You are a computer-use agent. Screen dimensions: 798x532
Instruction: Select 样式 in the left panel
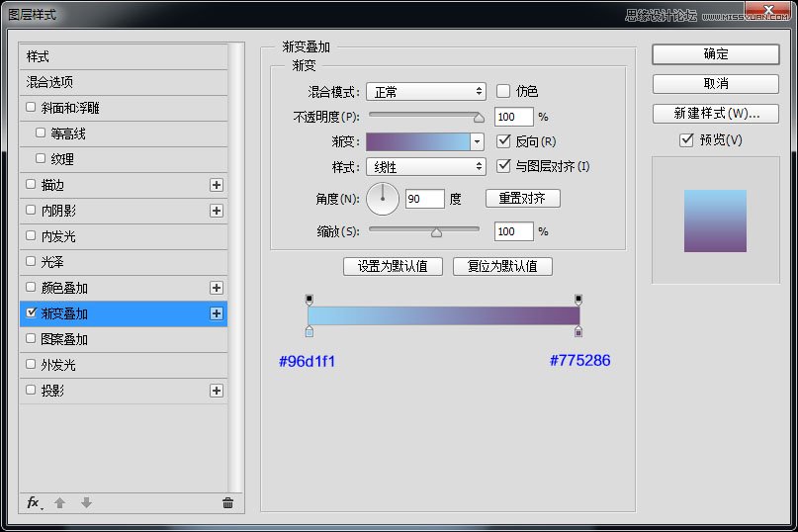coord(124,56)
